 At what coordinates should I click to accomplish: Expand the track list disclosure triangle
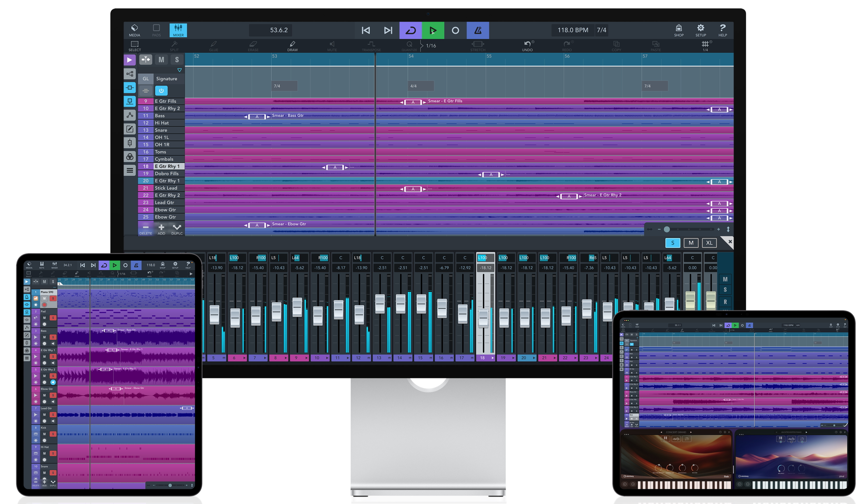[x=179, y=70]
